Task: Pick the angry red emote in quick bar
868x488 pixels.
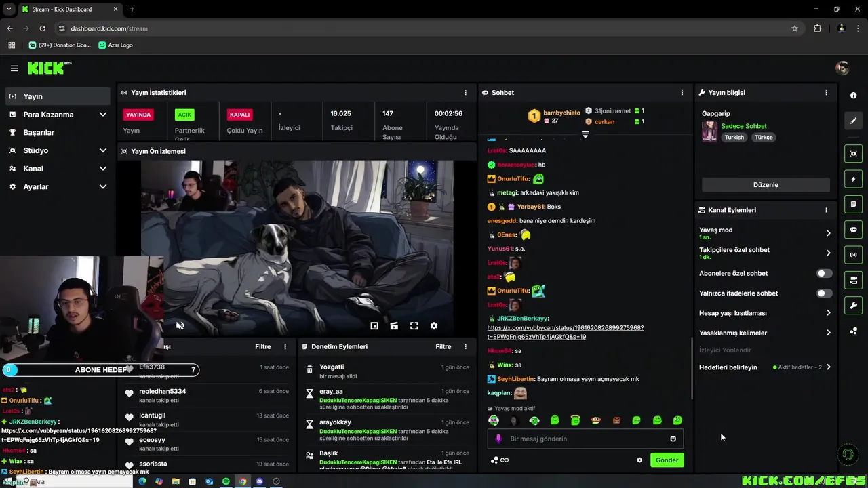Action: coord(616,421)
